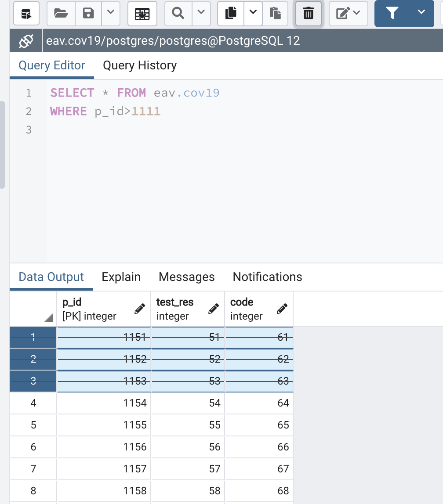Click in the SQL editor on line 3
Image resolution: width=443 pixels, height=504 pixels.
176,130
